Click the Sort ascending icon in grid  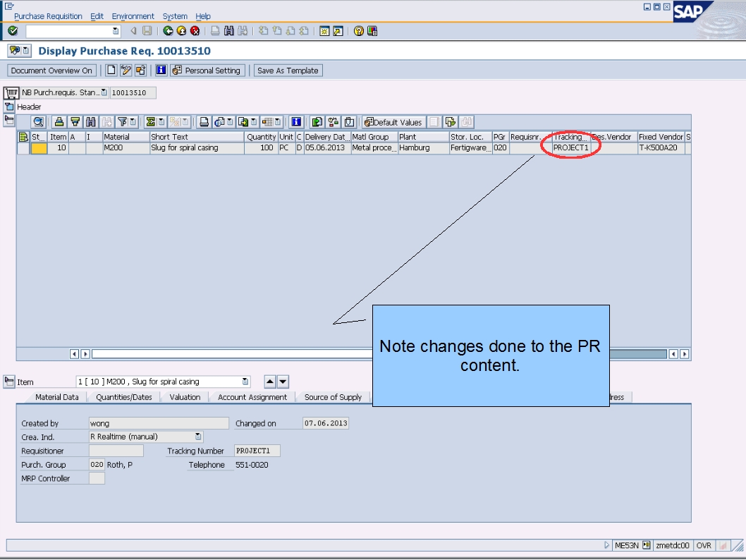click(x=59, y=122)
